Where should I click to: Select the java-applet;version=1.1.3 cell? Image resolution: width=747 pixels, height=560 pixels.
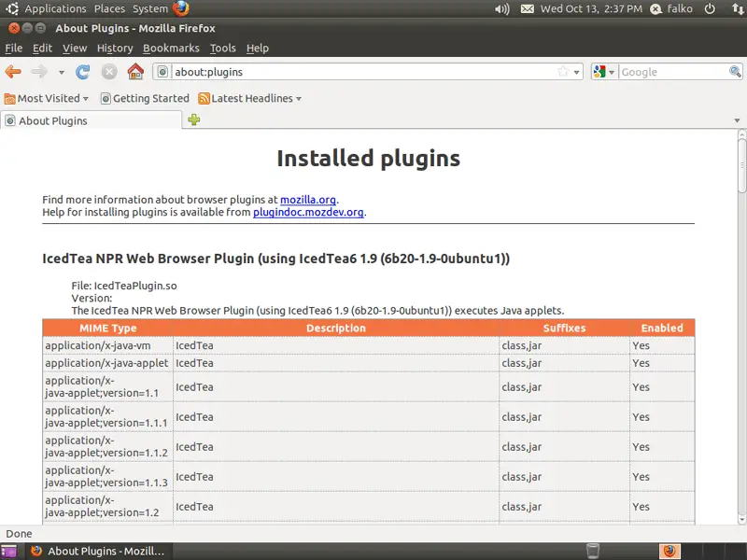107,477
